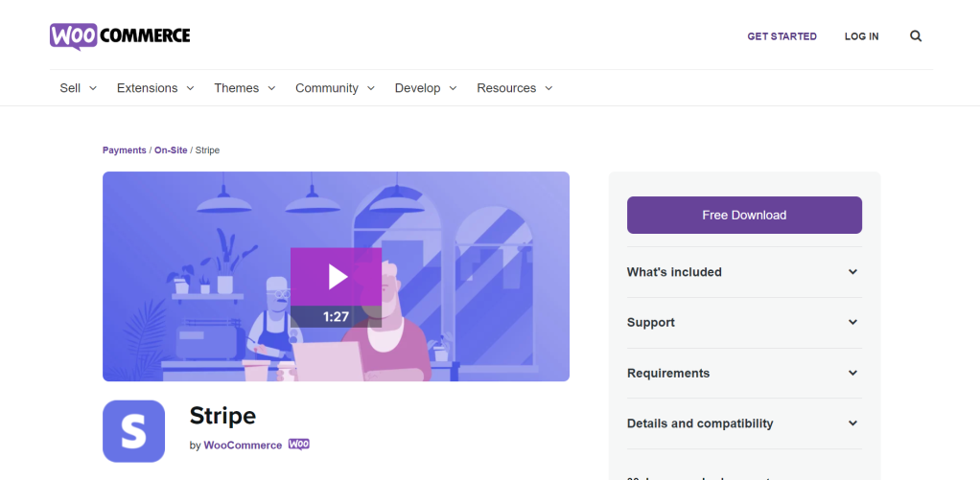Click the Get Started link

pyautogui.click(x=782, y=36)
